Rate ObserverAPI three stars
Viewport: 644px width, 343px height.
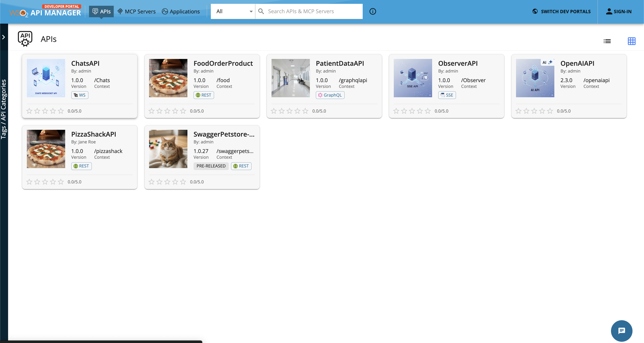pos(412,111)
